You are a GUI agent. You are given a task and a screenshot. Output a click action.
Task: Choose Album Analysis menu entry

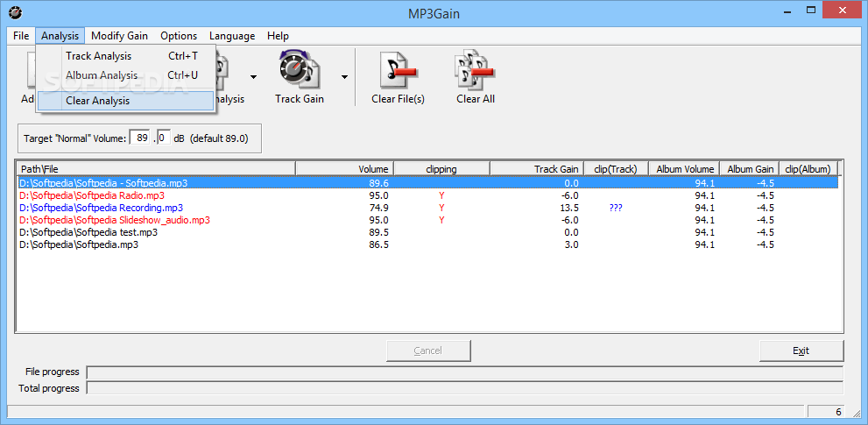[x=125, y=74]
